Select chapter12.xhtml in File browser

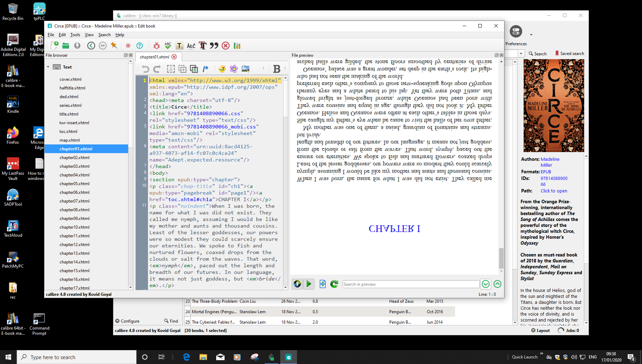[x=75, y=245]
